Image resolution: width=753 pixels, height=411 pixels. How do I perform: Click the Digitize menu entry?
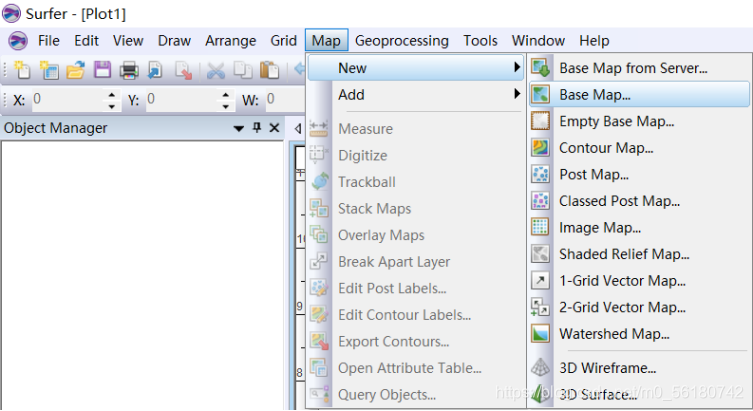click(416, 155)
